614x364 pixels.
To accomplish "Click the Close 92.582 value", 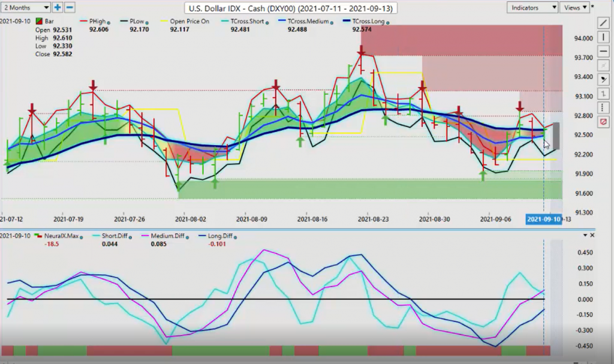I will (62, 54).
